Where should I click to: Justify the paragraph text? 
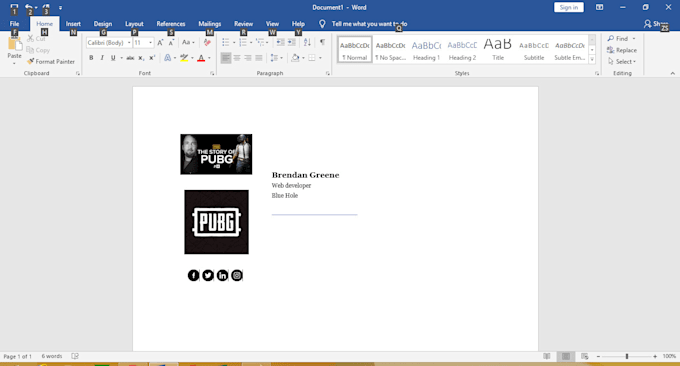259,58
